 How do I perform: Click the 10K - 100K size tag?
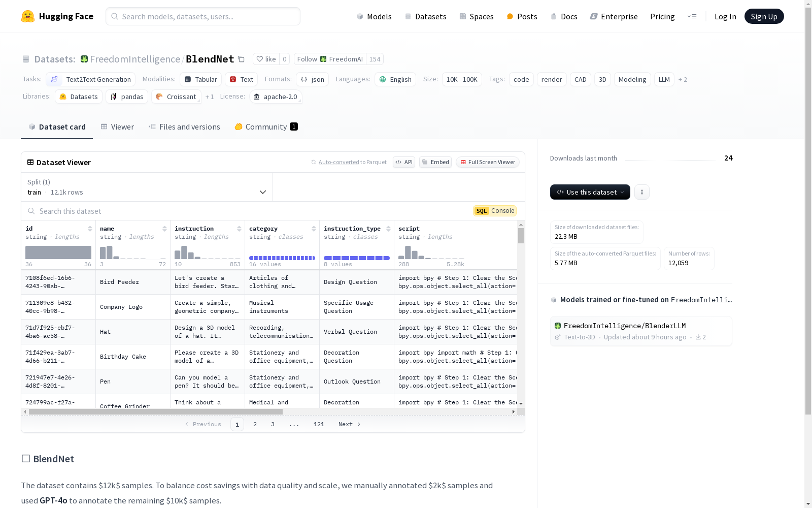click(x=462, y=79)
